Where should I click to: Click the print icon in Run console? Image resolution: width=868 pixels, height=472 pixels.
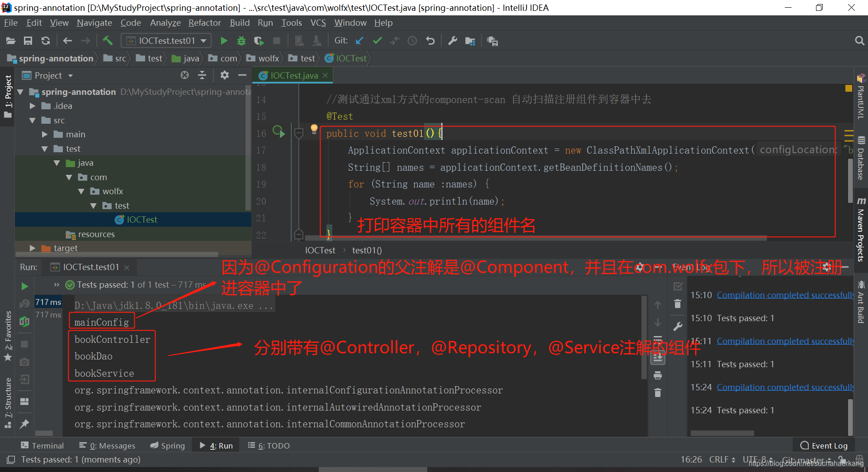(x=658, y=375)
